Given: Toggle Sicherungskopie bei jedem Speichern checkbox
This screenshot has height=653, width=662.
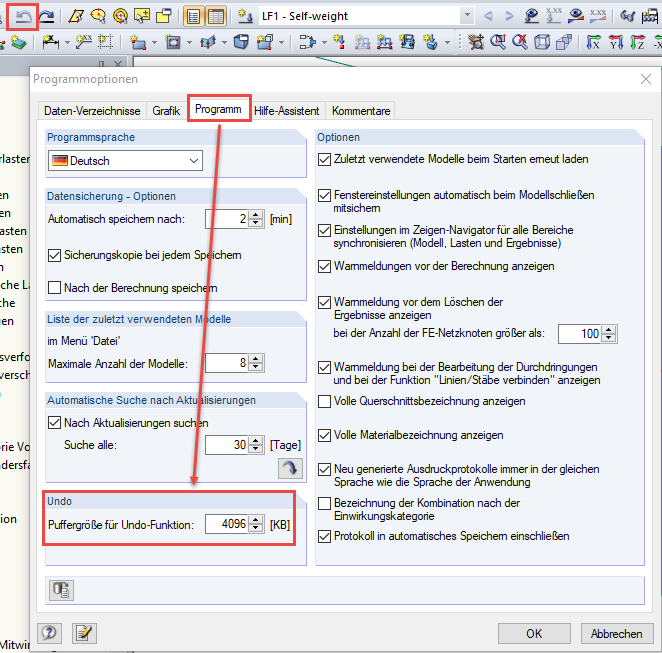Looking at the screenshot, I should click(x=54, y=255).
